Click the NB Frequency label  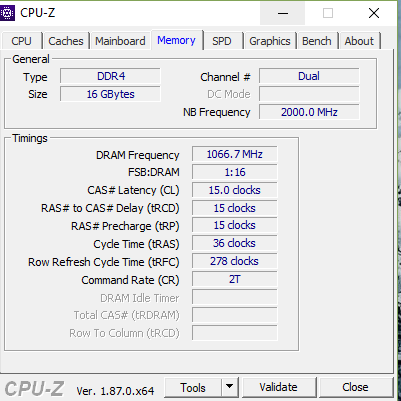217,112
